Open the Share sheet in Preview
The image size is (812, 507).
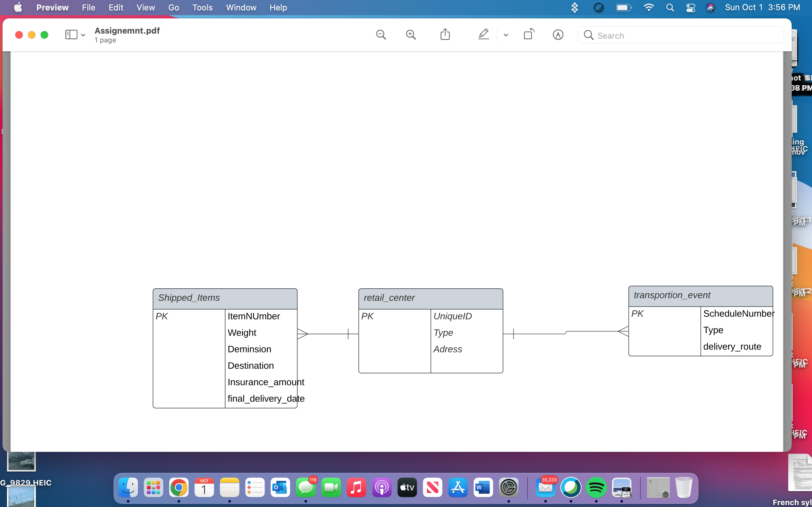(445, 35)
